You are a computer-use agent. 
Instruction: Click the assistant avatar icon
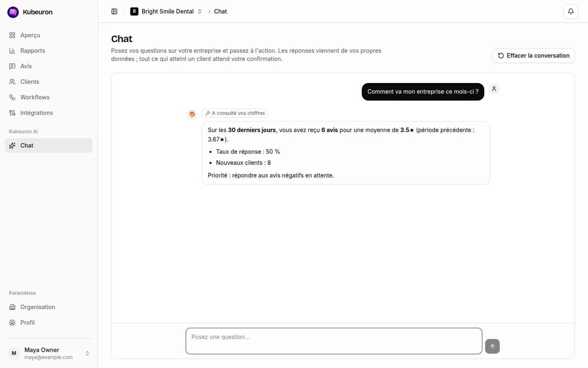coord(192,114)
